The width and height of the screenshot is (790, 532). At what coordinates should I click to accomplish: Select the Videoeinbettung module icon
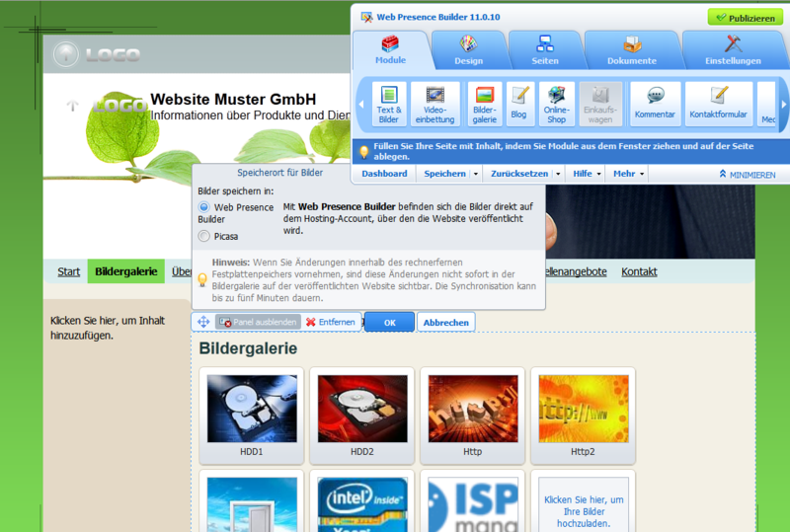[434, 104]
